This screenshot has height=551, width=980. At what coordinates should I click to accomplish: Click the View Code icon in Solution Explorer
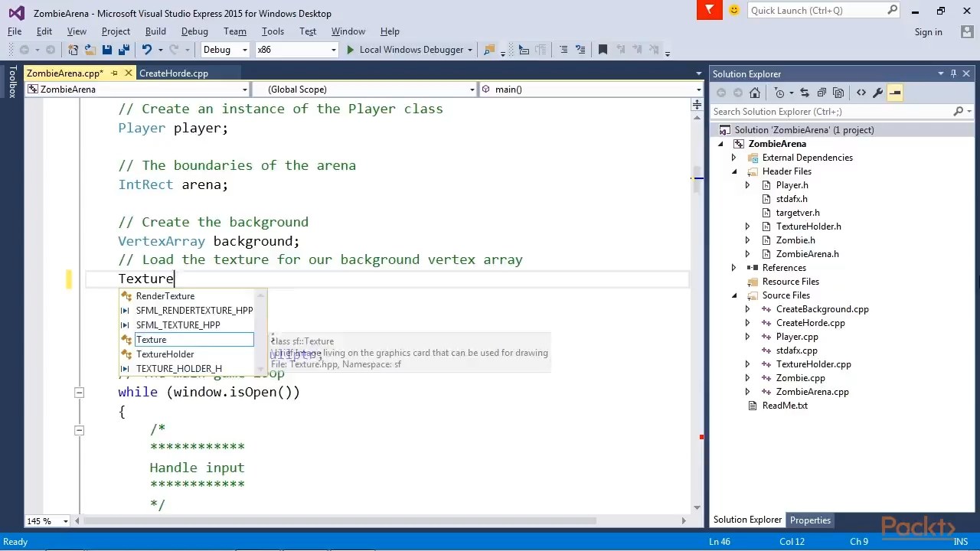[x=861, y=93]
